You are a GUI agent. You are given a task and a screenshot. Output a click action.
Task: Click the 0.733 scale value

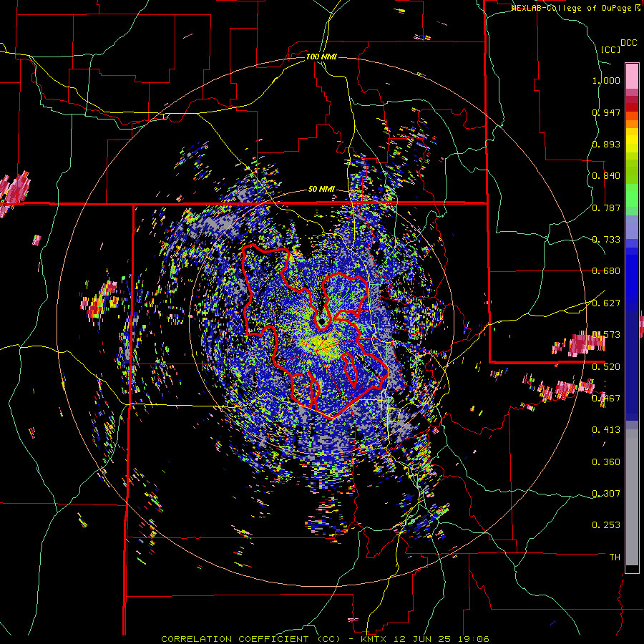point(606,240)
